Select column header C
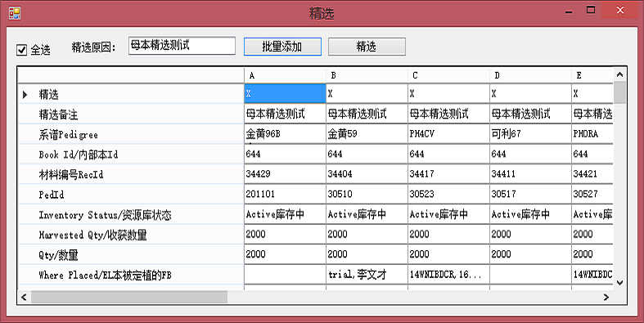Viewport: 644px width, 323px height. pos(448,75)
